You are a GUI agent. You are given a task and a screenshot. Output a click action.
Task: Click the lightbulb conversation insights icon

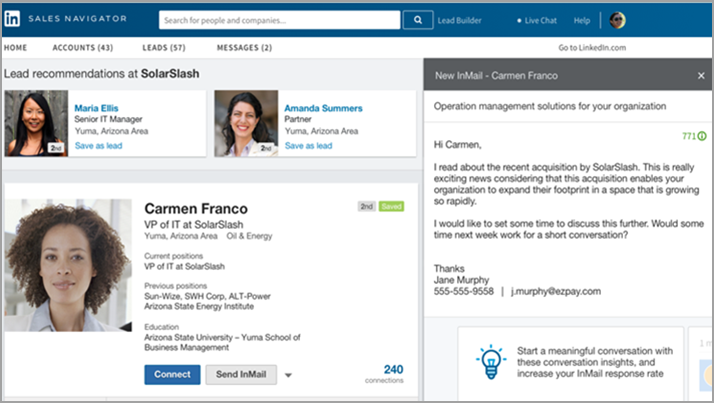(489, 362)
